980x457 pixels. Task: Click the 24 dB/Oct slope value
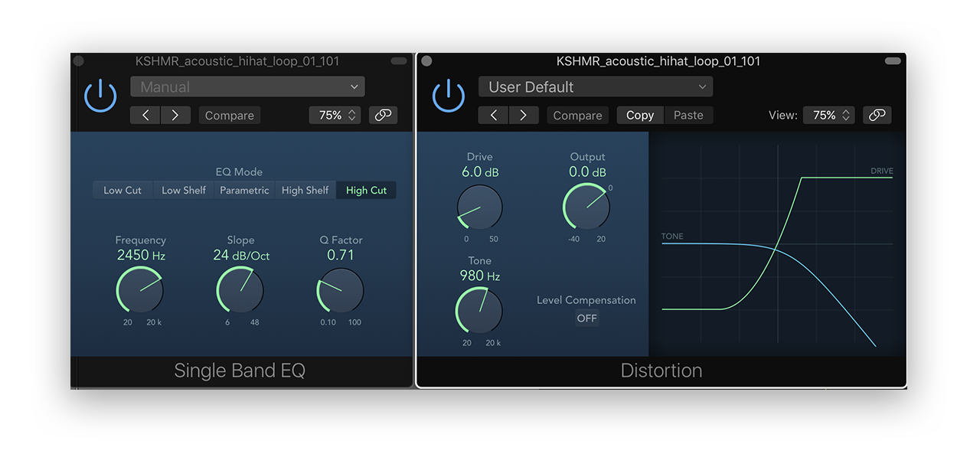pyautogui.click(x=241, y=256)
